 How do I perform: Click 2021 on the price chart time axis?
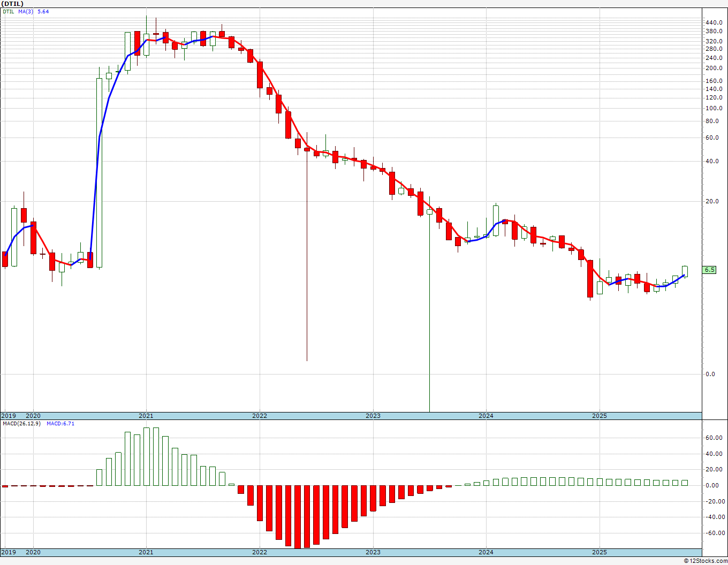[x=146, y=416]
